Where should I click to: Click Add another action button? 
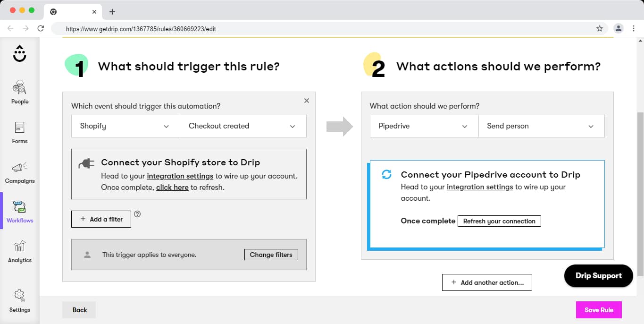click(x=487, y=282)
